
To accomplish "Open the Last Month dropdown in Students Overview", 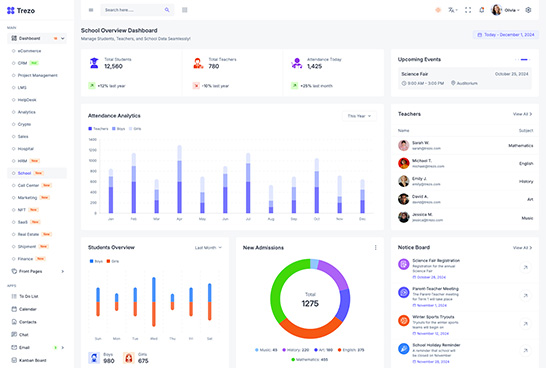I will pyautogui.click(x=208, y=248).
